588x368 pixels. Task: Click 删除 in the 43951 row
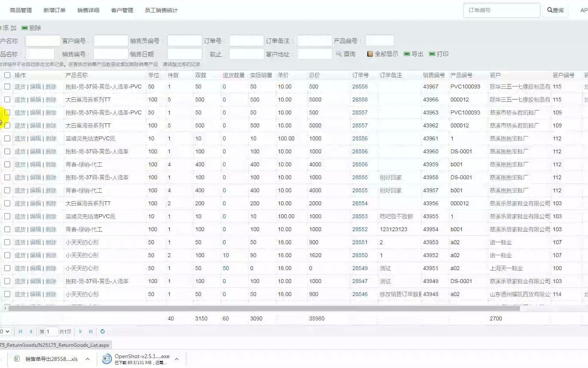coord(51,268)
